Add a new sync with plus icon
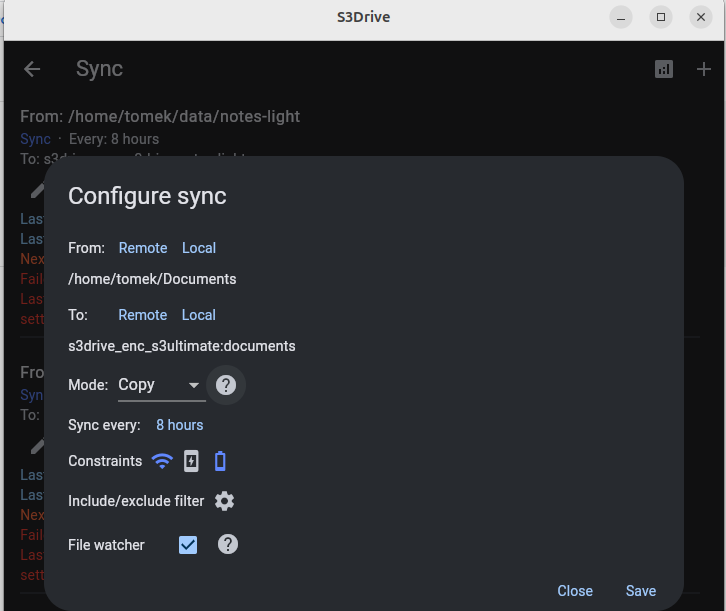Screen dimensions: 726x611 703,69
